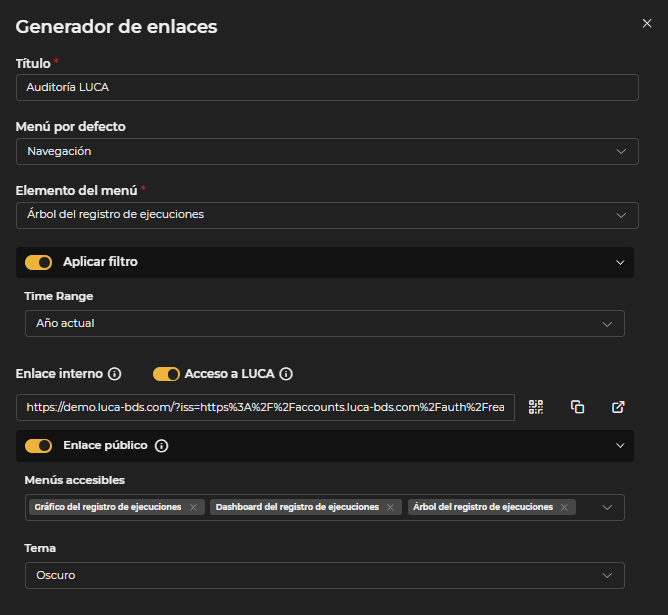Click the Título input field

tap(327, 87)
